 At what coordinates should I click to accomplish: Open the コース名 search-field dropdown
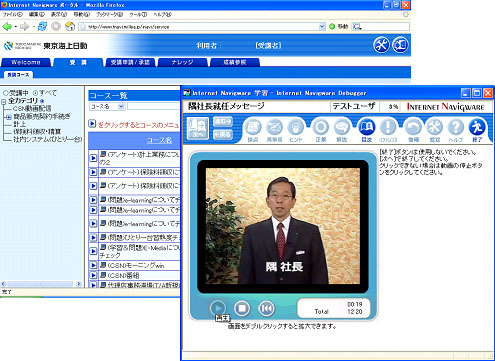tap(121, 107)
